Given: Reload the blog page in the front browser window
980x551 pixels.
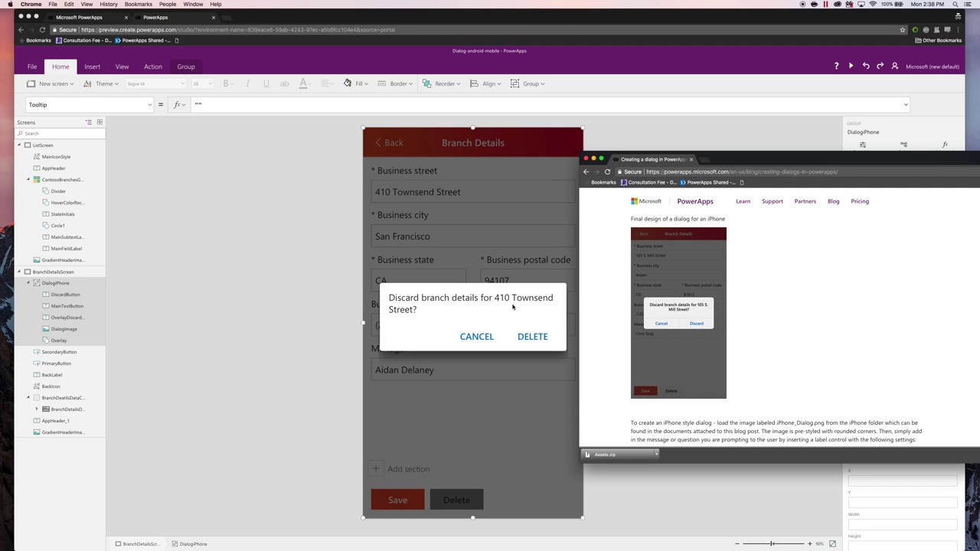Looking at the screenshot, I should tap(607, 171).
